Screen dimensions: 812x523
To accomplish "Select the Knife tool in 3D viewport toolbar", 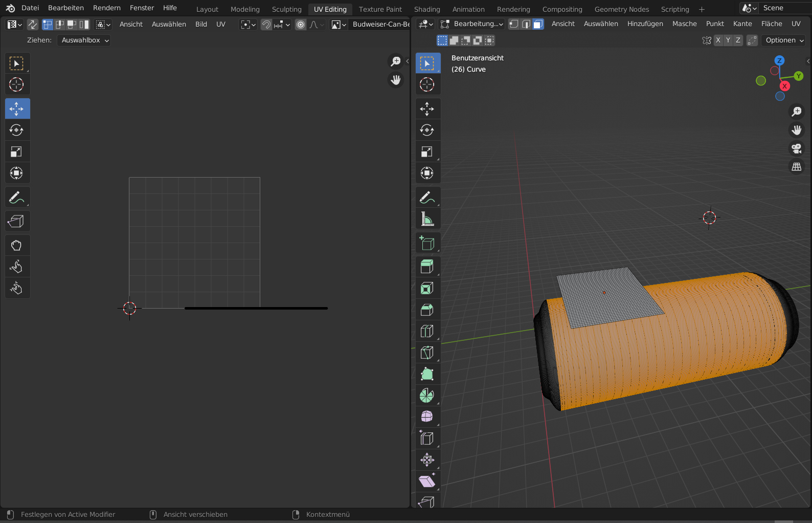I will point(426,353).
